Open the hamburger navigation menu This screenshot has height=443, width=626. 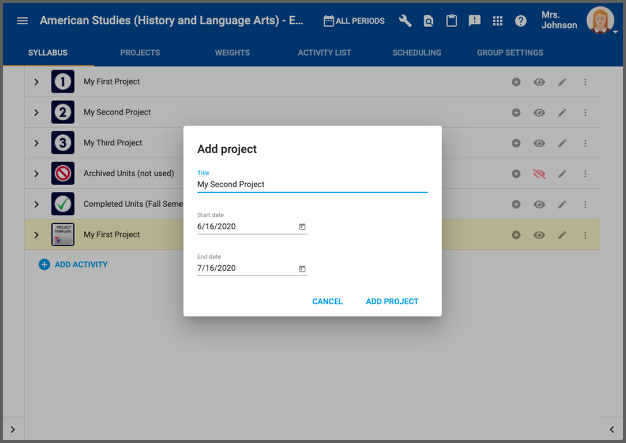tap(22, 21)
